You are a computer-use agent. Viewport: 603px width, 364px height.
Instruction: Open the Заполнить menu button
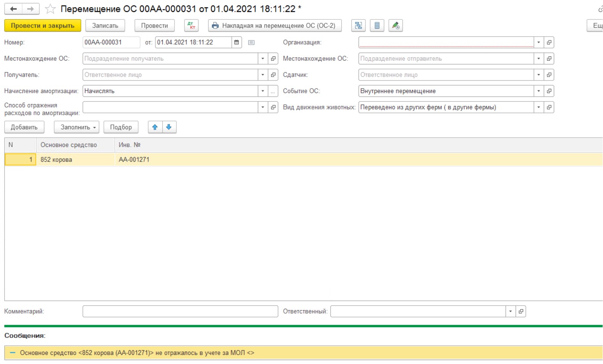77,127
